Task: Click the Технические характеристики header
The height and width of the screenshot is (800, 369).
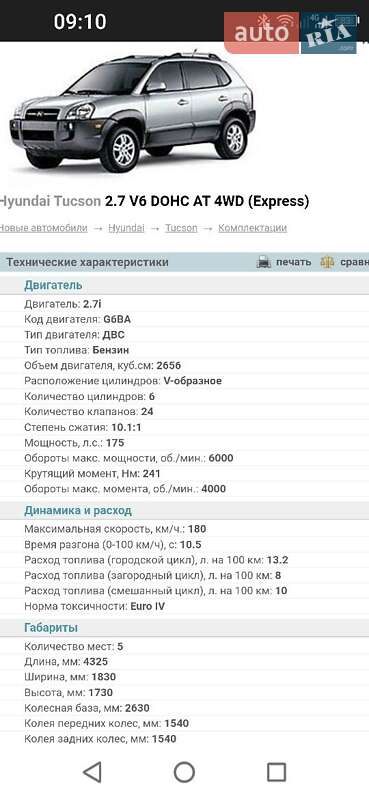Action: 87,262
